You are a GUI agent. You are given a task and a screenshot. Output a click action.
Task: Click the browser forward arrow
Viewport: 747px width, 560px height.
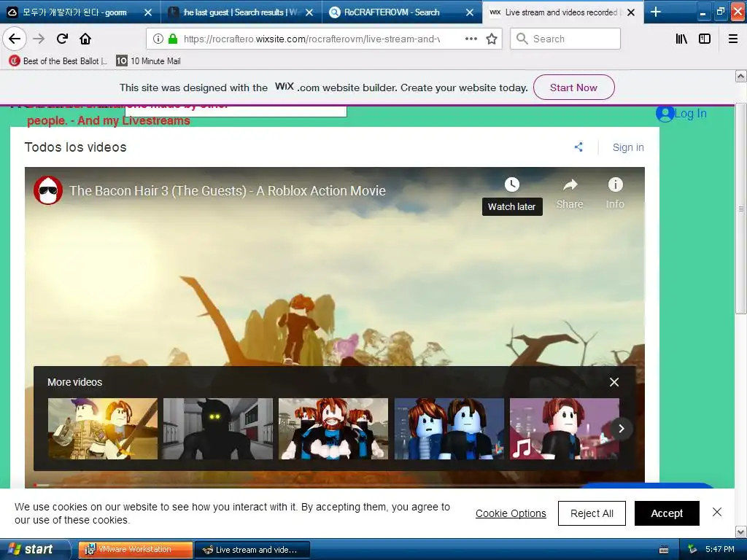tap(39, 39)
